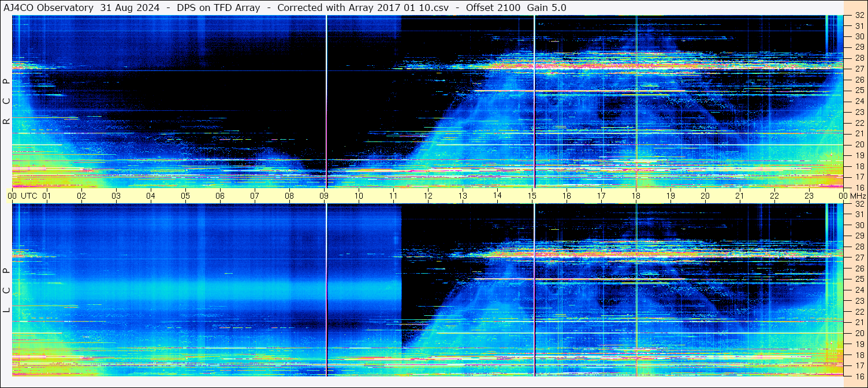Select the 02 hour mark on time axis
868x388 pixels.
pos(81,196)
